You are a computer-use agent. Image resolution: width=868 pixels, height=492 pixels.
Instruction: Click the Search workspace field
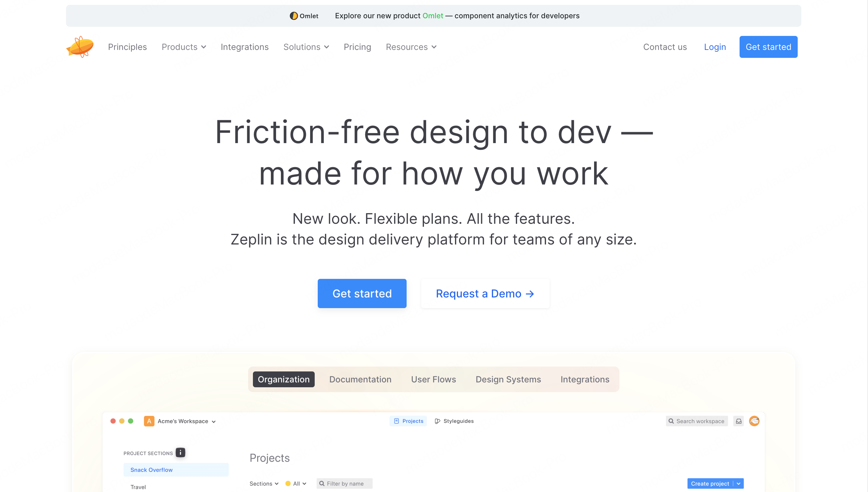[696, 421]
